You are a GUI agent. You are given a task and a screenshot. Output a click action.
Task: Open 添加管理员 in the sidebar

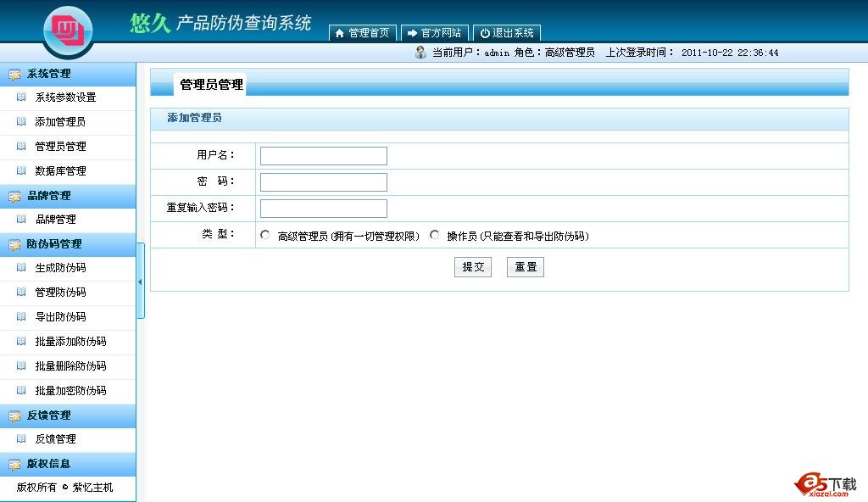(x=60, y=122)
